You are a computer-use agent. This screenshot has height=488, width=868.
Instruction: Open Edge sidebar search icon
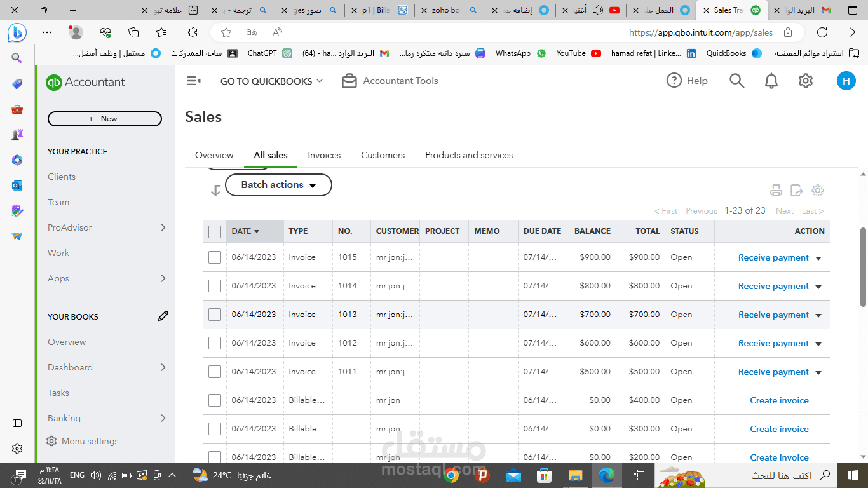17,58
